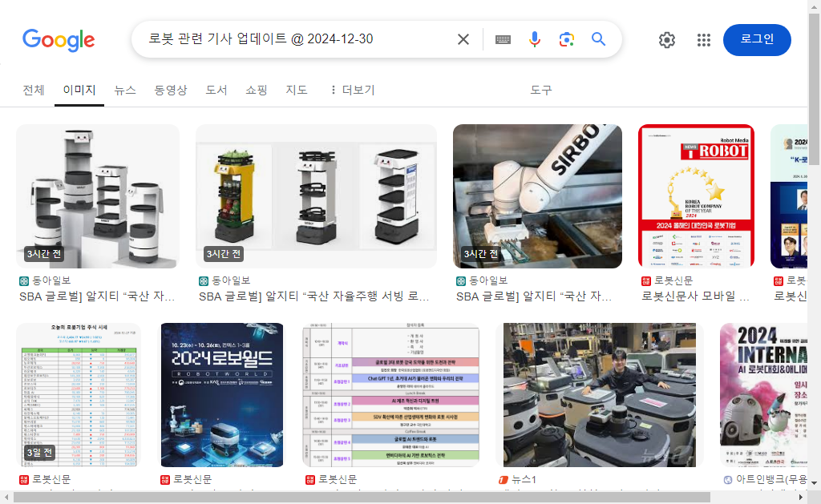Open the red ROBOT company award thumbnail

[x=697, y=196]
